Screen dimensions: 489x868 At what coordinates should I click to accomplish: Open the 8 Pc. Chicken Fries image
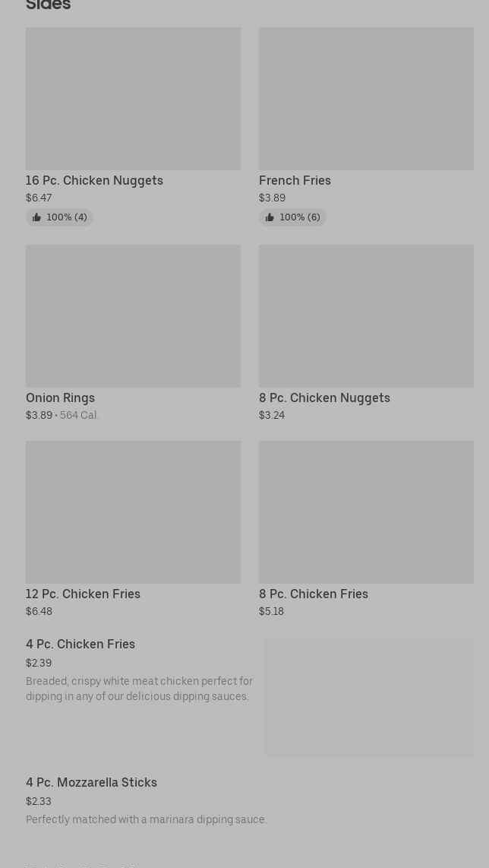(366, 512)
